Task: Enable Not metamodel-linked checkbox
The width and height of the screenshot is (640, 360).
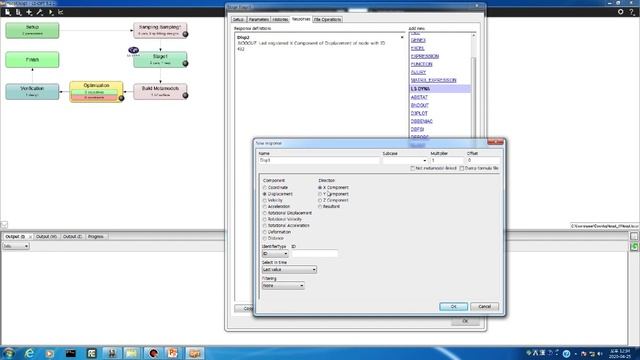Action: click(412, 168)
